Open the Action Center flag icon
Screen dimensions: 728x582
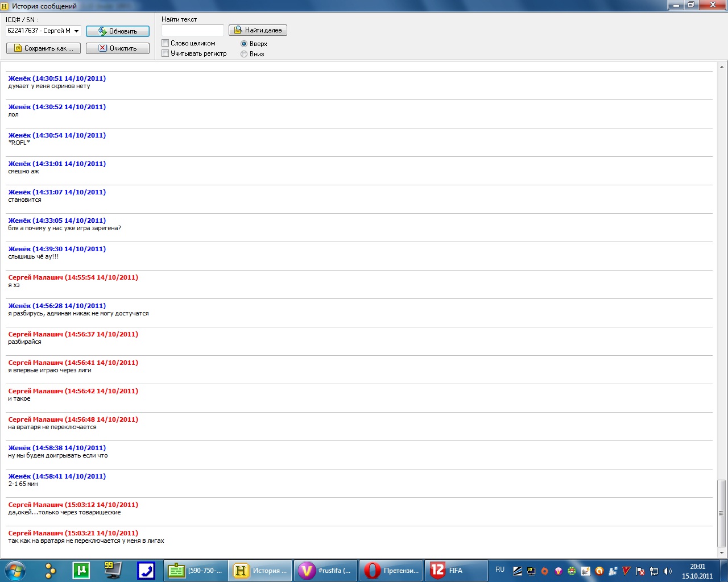click(x=640, y=571)
